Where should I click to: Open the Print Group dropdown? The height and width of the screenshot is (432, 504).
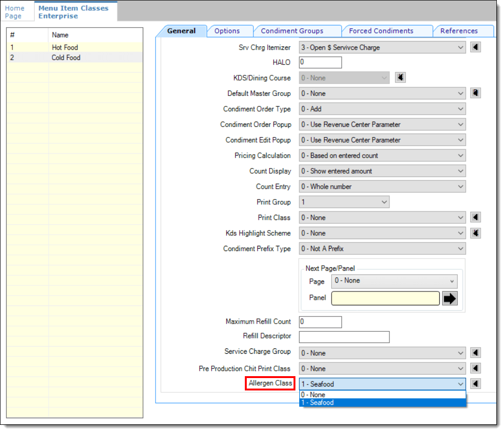coord(344,202)
